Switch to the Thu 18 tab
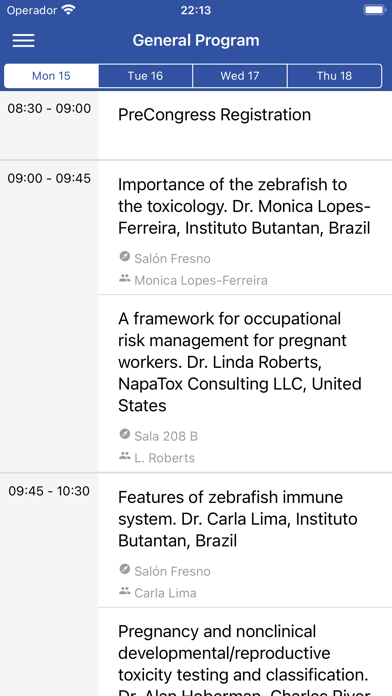This screenshot has height=696, width=392. coord(334,76)
